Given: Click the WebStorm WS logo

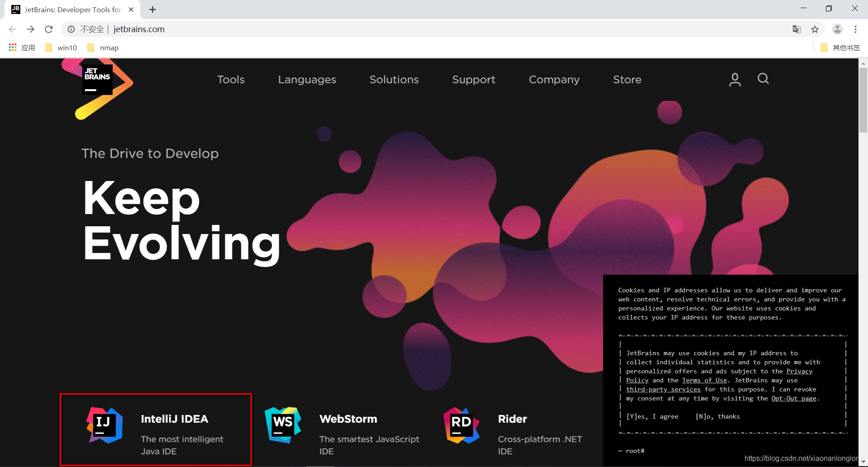Looking at the screenshot, I should [x=283, y=425].
